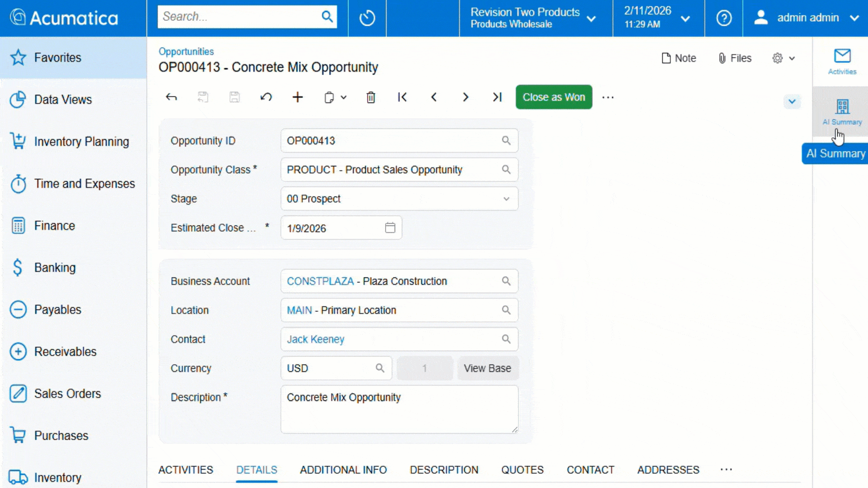The height and width of the screenshot is (488, 868).
Task: Switch to the CONTACT tab
Action: [590, 470]
